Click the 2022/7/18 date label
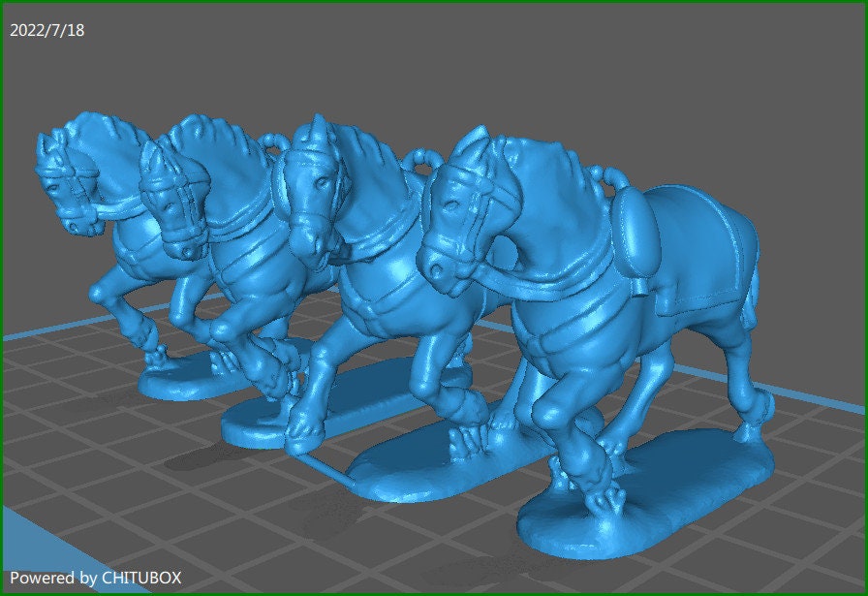The width and height of the screenshot is (868, 596). (47, 30)
